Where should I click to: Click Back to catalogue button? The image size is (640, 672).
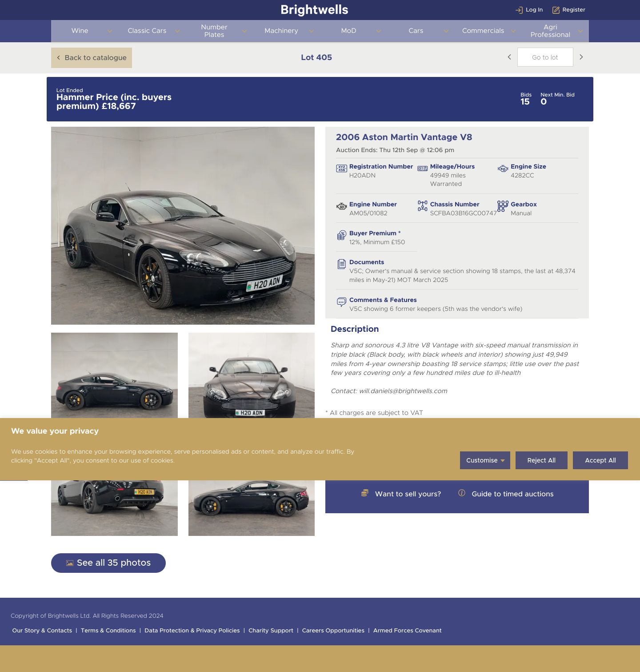pos(92,58)
